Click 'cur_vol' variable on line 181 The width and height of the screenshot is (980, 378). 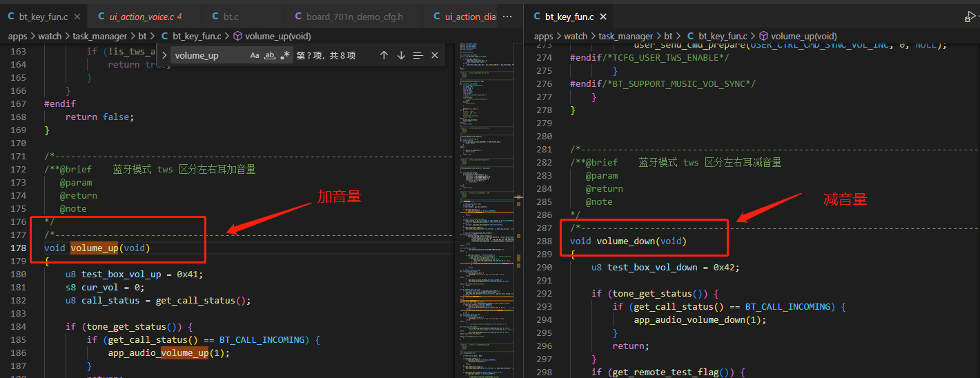click(99, 287)
